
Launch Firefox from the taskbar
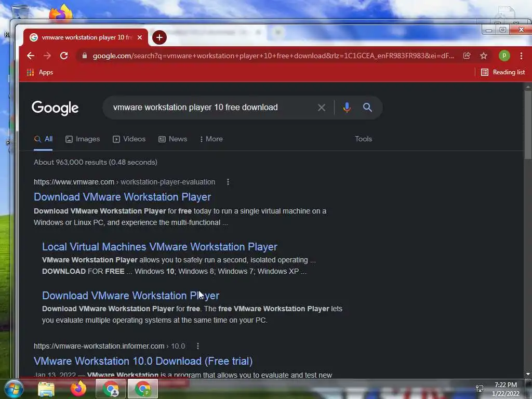coord(78,389)
